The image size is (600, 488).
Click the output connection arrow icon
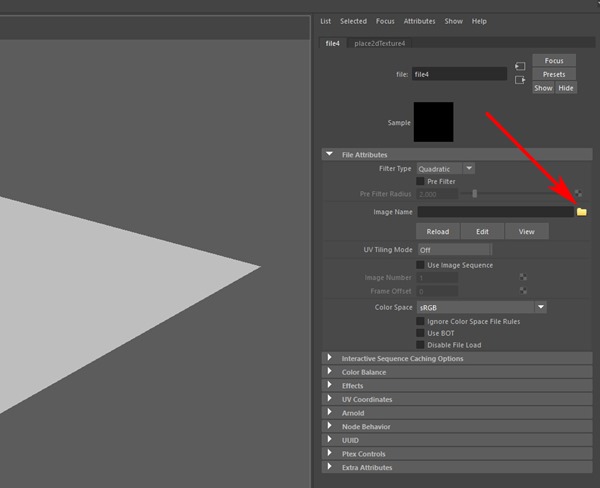click(520, 80)
